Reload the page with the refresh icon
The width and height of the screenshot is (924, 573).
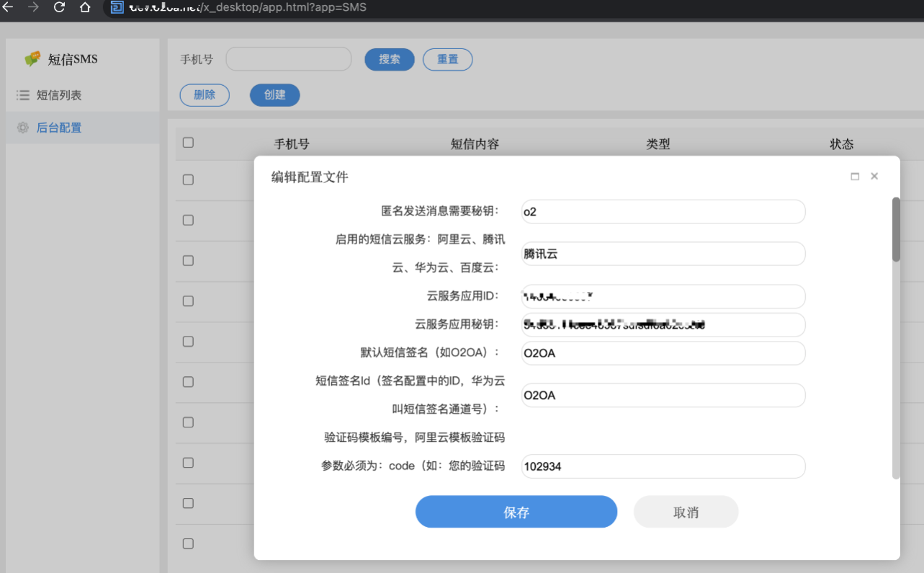59,7
